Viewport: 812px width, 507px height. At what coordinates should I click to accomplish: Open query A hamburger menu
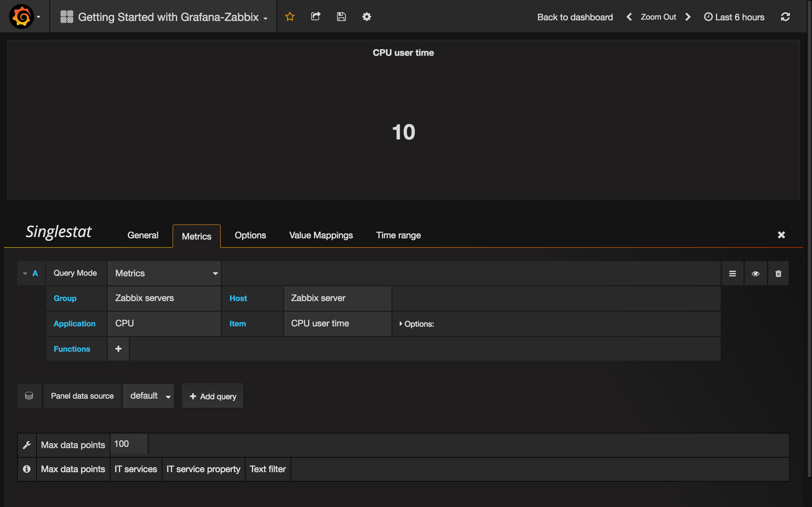tap(732, 273)
